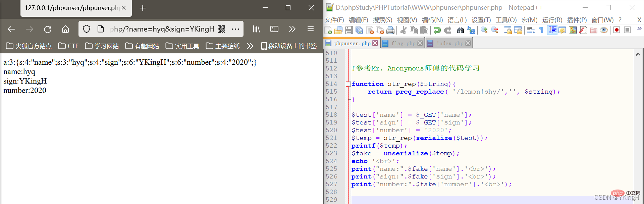This screenshot has width=644, height=204.
Task: Click the Find binoculars icon
Action: point(461,30)
